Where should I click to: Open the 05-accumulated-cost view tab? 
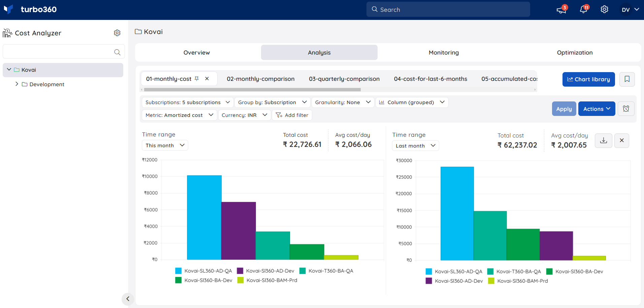click(x=509, y=79)
